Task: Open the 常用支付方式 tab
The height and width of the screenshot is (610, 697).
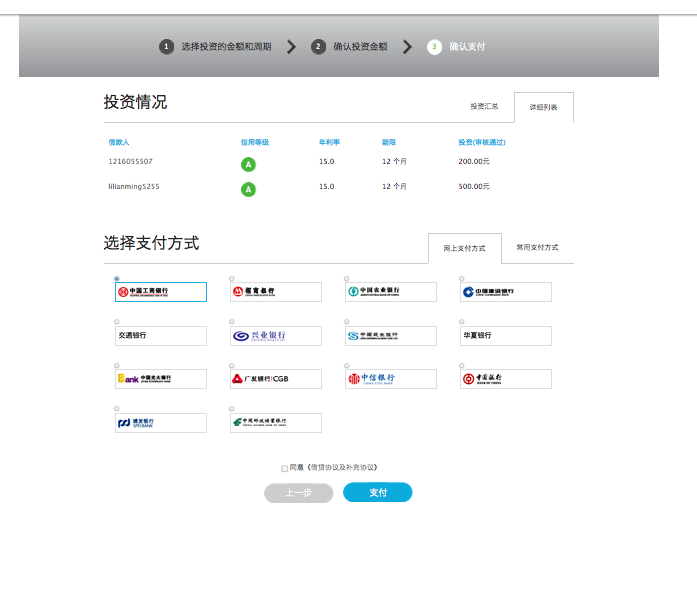Action: coord(537,247)
